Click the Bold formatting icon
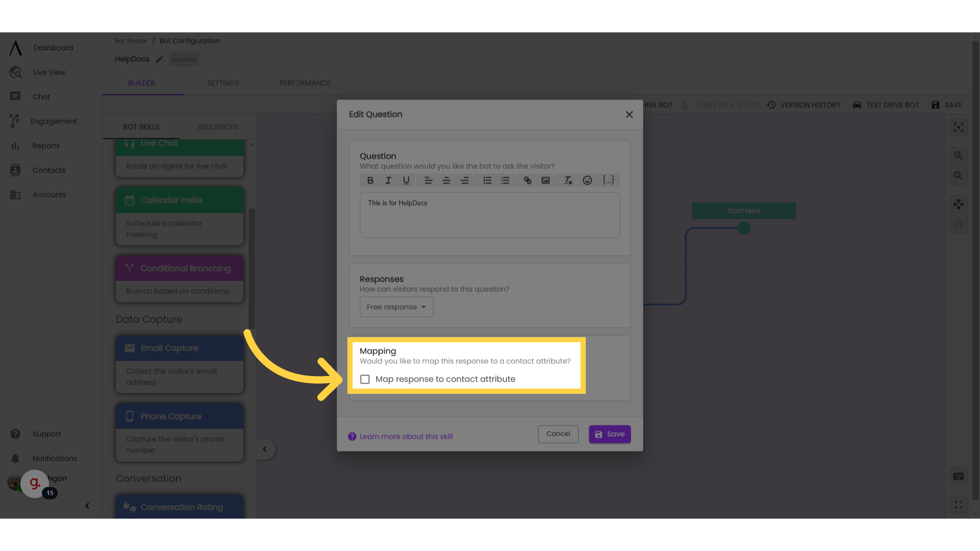The image size is (980, 551). [370, 180]
